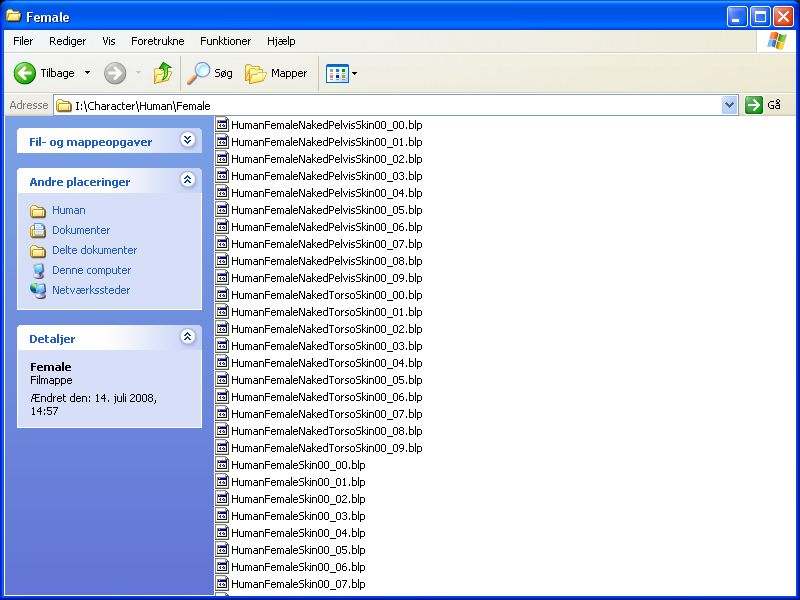
Task: Select file name HumanFemaleNakedTorsoSkin00_01.blp
Action: pos(327,312)
